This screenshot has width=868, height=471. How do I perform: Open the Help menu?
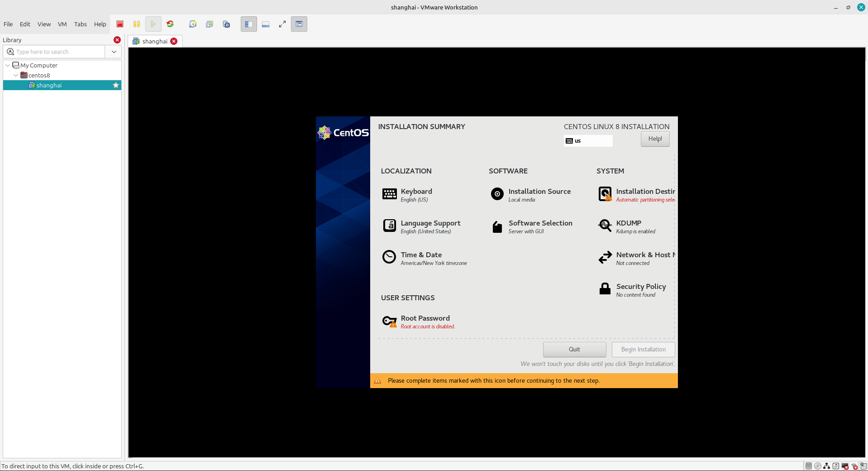(x=100, y=24)
